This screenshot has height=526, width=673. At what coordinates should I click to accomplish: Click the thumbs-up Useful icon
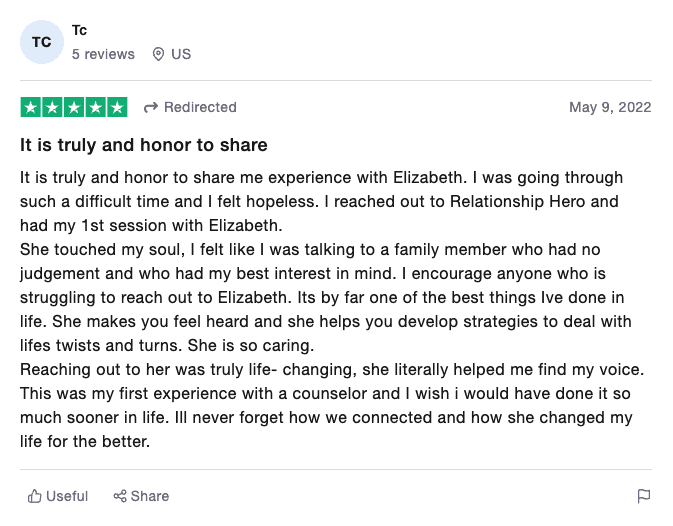(x=35, y=496)
